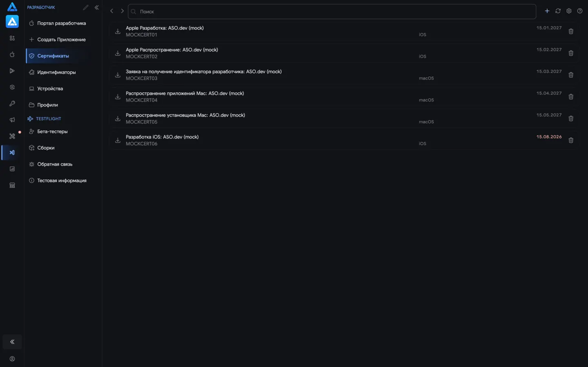
Task: Delete the MOCKCERT06 certificate with trash icon
Action: 571,140
